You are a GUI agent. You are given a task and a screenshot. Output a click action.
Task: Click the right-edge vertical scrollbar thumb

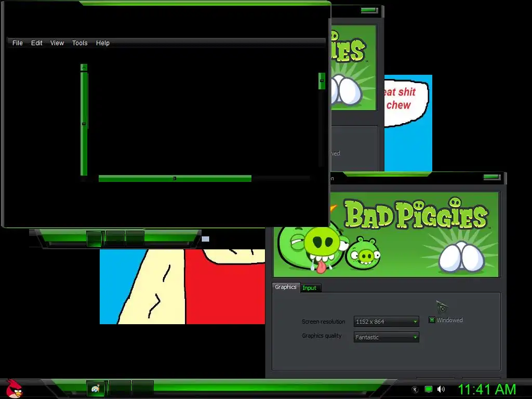[322, 81]
